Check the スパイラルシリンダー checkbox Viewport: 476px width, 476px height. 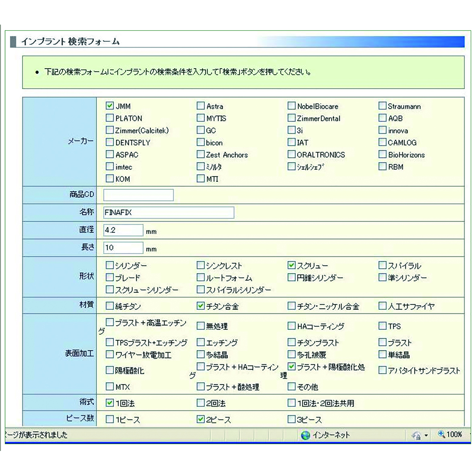(200, 289)
